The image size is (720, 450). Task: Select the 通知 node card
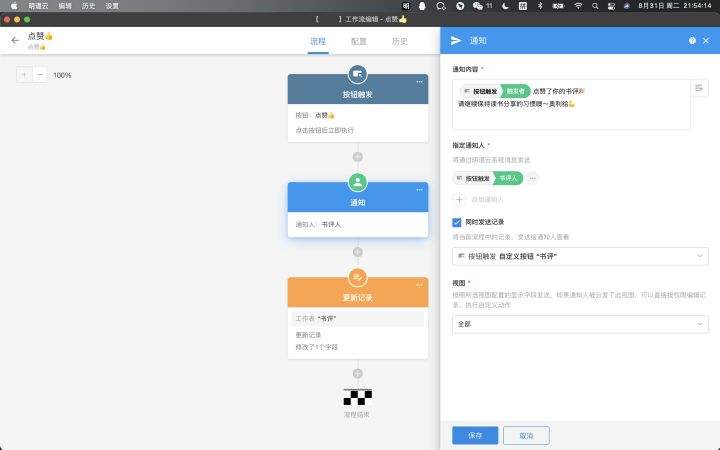coord(358,210)
